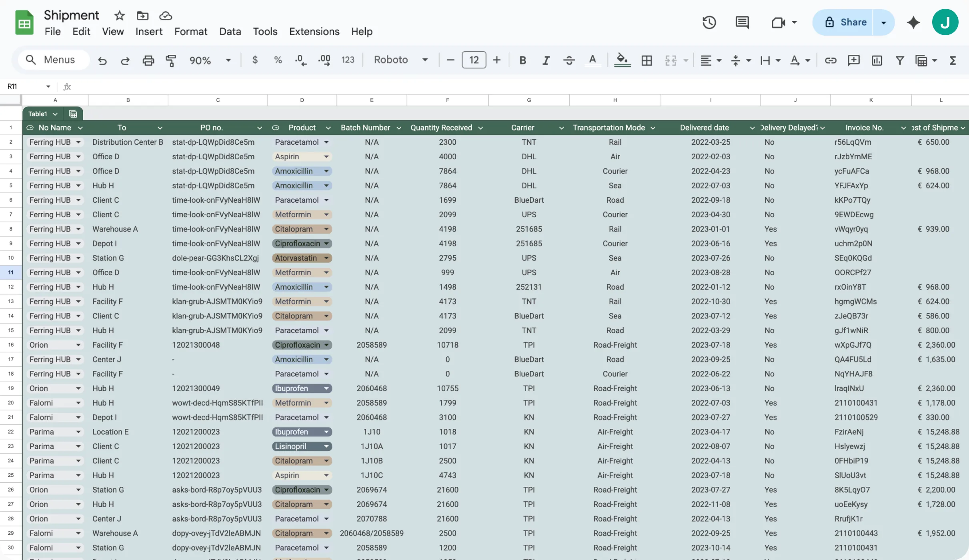Insert chart using toolbar icon
Screen dimensions: 969x560
[877, 60]
